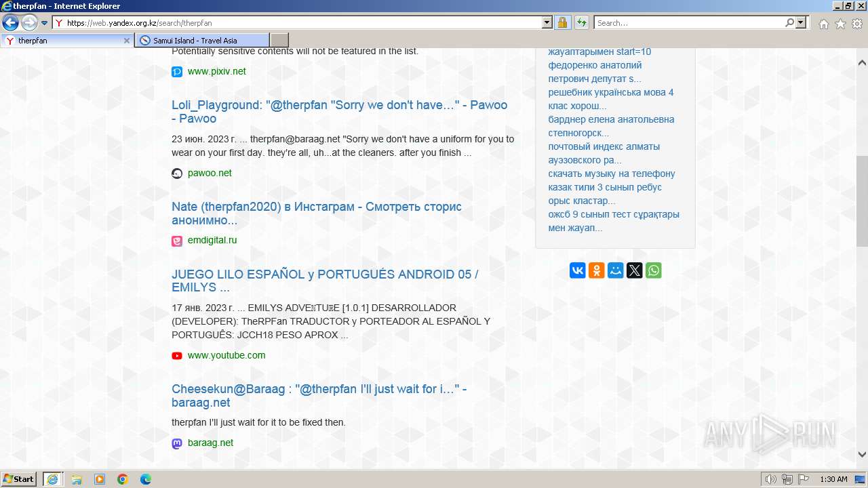Expand the address bar autocomplete dropdown

pyautogui.click(x=547, y=22)
